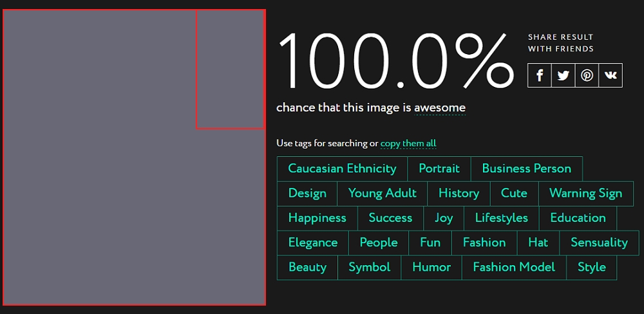Share result on Twitter

[563, 75]
